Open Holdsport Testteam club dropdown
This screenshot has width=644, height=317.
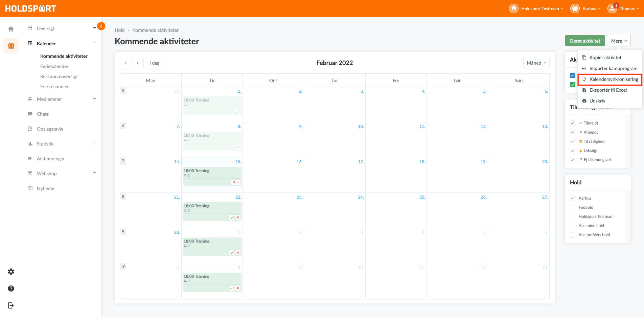pos(536,8)
